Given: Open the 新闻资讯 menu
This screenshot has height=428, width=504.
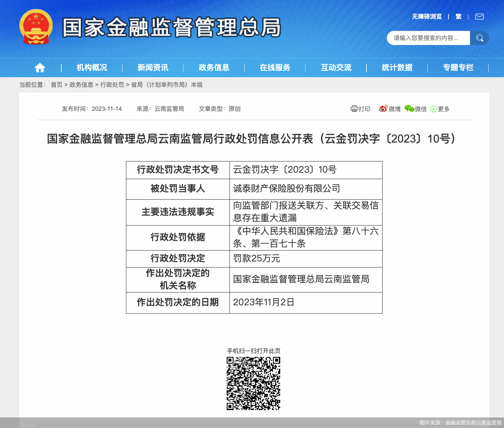Looking at the screenshot, I should pos(153,68).
